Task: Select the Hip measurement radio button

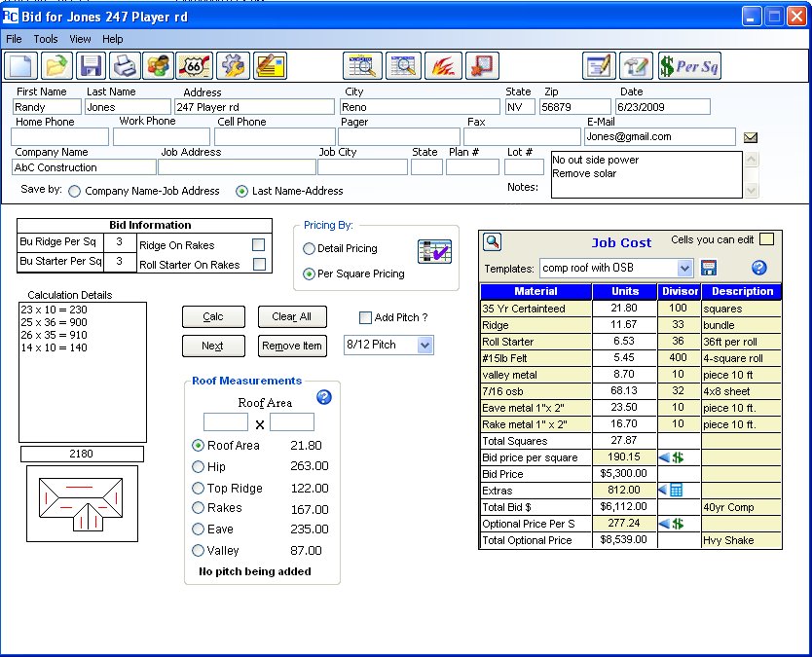Action: click(199, 467)
